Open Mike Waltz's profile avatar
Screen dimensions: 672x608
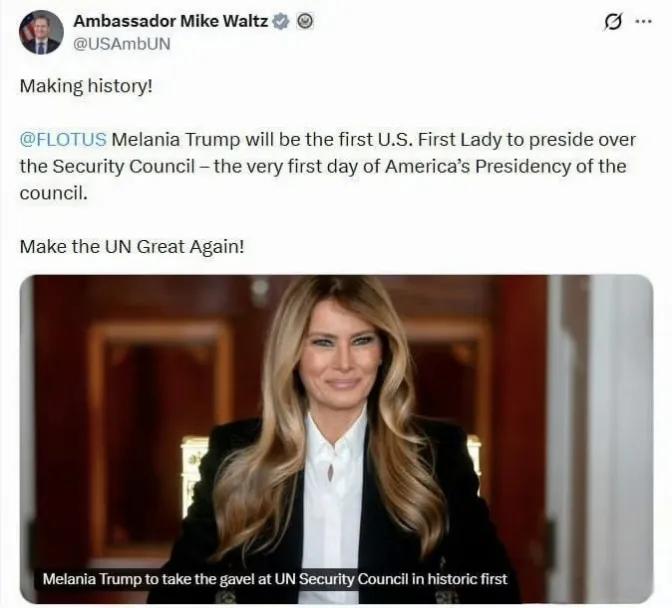tap(41, 33)
